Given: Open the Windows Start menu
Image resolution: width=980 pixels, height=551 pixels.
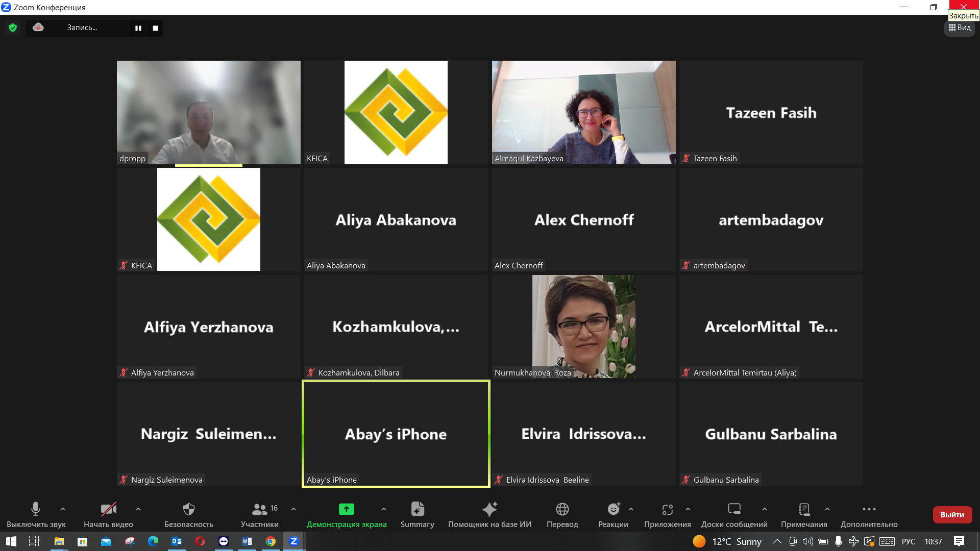Looking at the screenshot, I should (x=11, y=541).
